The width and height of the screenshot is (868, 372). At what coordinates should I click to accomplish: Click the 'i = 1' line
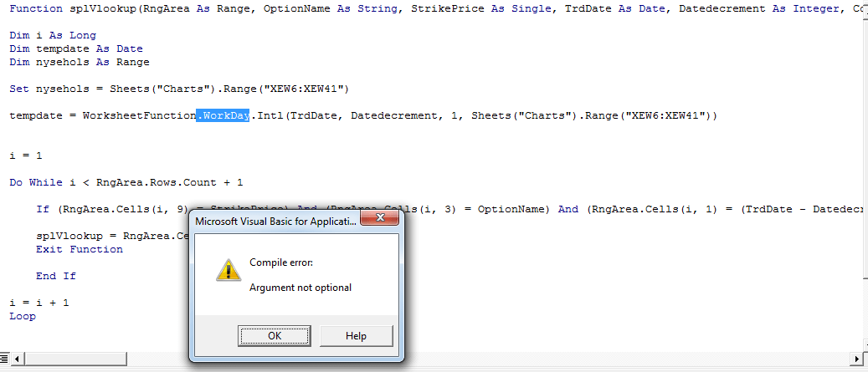point(25,155)
